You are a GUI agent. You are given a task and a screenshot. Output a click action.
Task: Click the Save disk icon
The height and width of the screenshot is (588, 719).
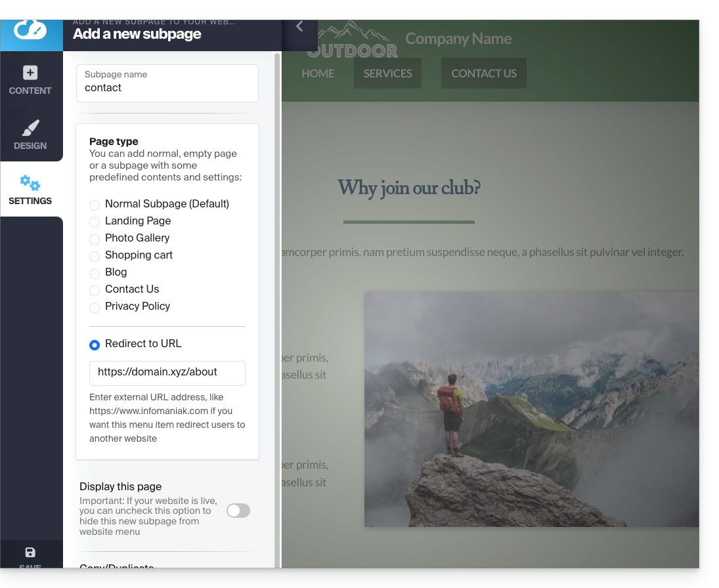point(30,553)
